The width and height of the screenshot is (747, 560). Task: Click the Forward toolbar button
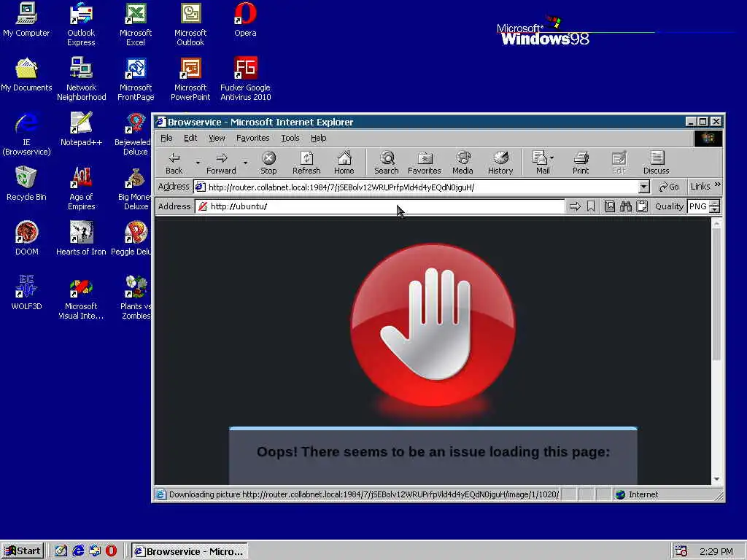coord(221,163)
